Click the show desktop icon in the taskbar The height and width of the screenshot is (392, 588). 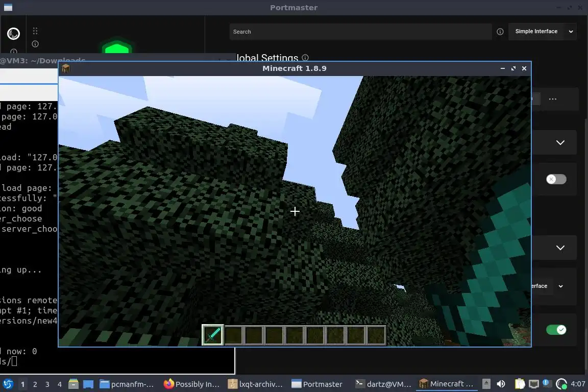click(88, 384)
